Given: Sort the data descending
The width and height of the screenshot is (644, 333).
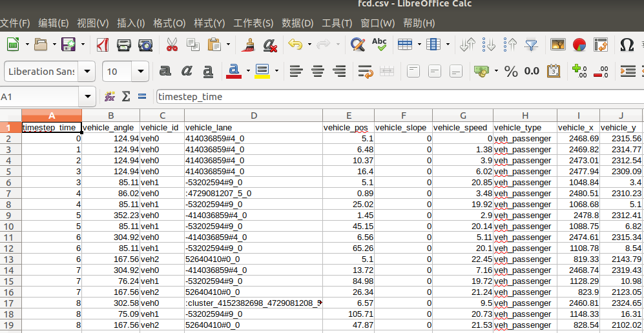Looking at the screenshot, I should pos(510,45).
